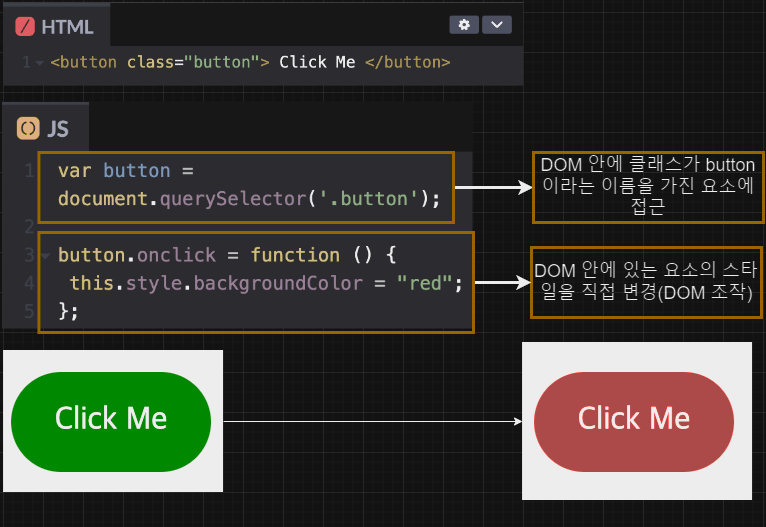
Task: Click the green Click Me button
Action: 111,422
